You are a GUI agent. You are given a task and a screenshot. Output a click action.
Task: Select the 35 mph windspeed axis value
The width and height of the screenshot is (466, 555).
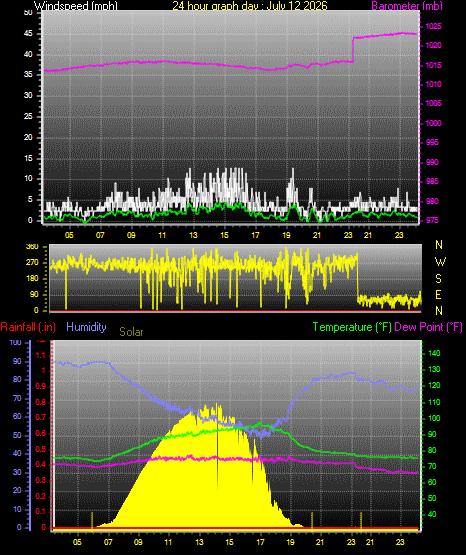[28, 75]
